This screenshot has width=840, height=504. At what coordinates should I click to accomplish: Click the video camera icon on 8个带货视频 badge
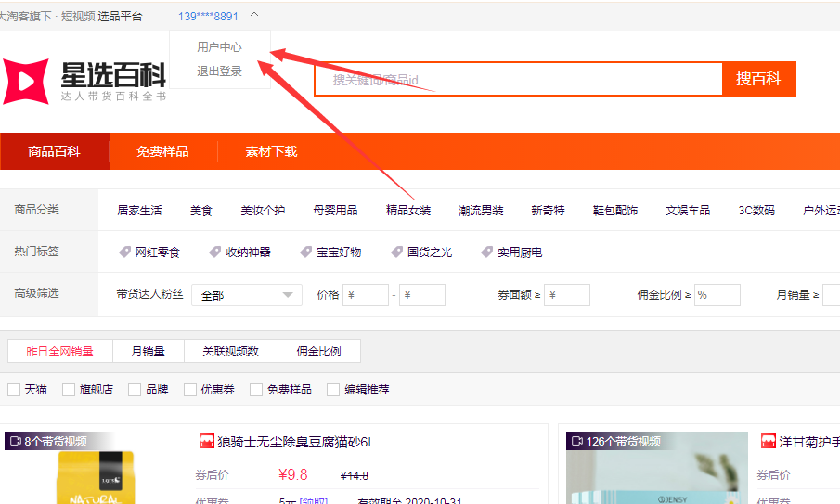pyautogui.click(x=15, y=442)
